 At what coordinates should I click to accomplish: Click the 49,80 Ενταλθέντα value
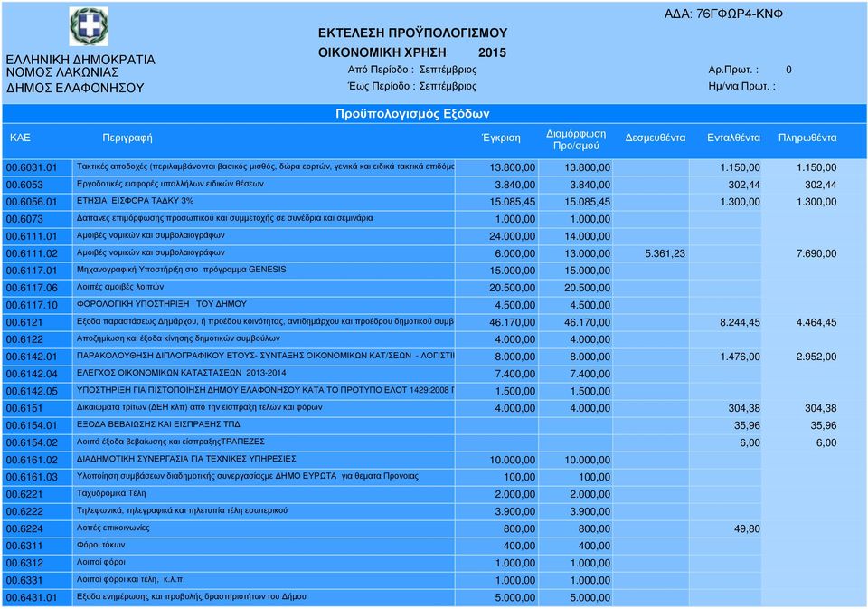(748, 528)
